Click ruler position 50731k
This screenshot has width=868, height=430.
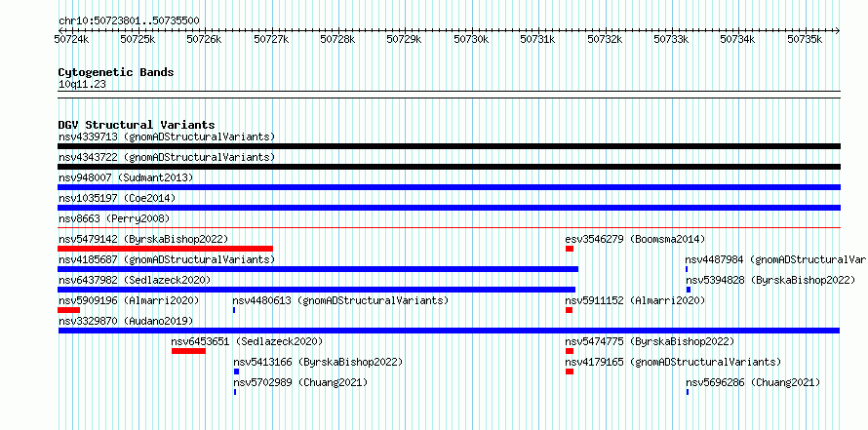537,39
